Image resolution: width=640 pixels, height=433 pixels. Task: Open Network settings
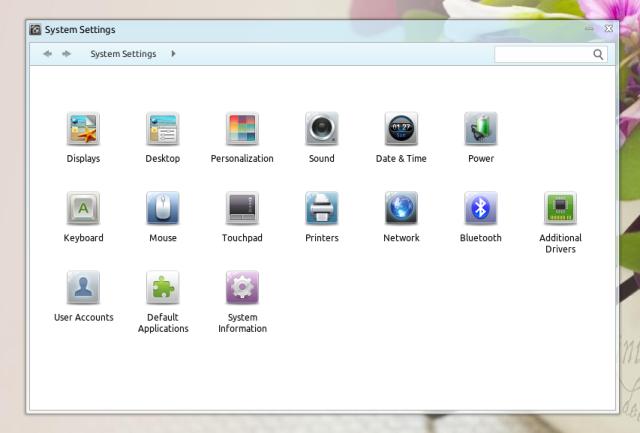click(x=401, y=208)
